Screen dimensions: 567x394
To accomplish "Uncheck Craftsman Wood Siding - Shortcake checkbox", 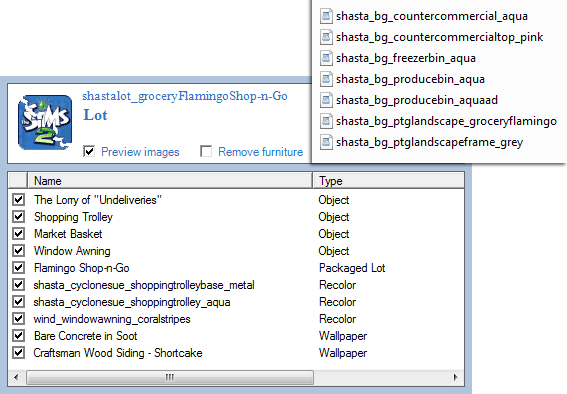I will (18, 352).
